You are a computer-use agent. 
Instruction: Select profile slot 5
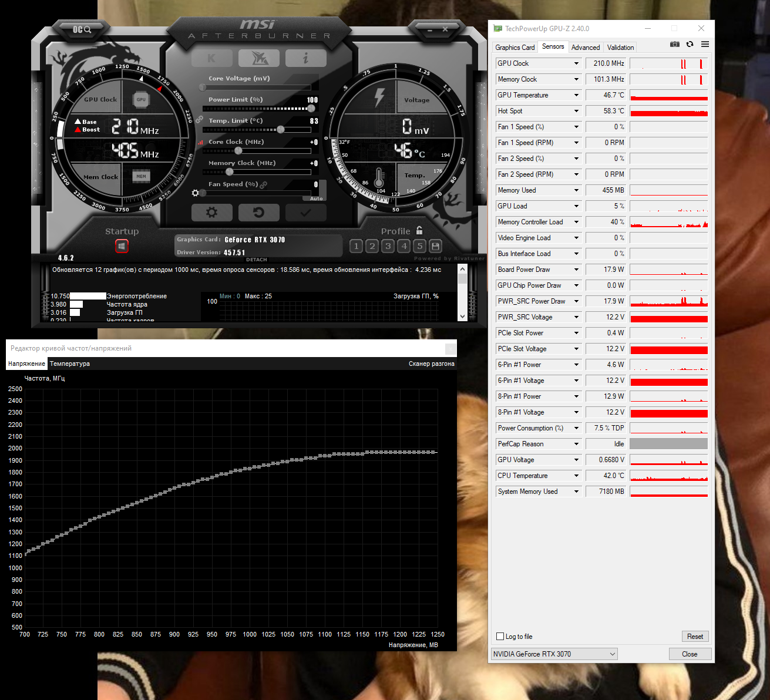419,246
